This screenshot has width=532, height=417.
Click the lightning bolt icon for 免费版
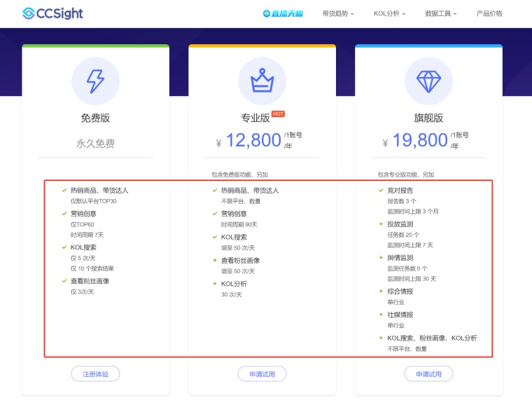96,81
